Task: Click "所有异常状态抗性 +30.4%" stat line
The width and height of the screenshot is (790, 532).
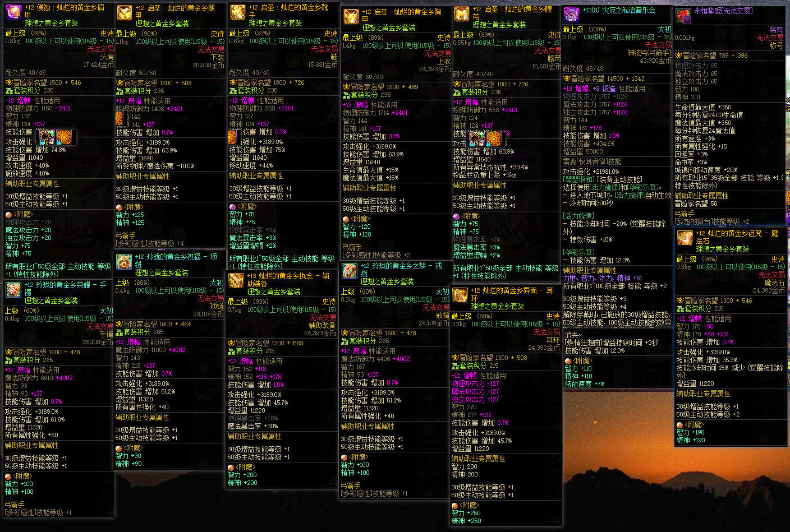Action: [x=490, y=167]
